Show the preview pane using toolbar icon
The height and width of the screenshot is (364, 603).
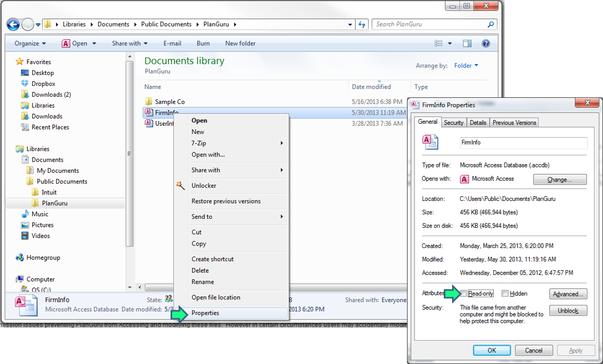point(467,43)
